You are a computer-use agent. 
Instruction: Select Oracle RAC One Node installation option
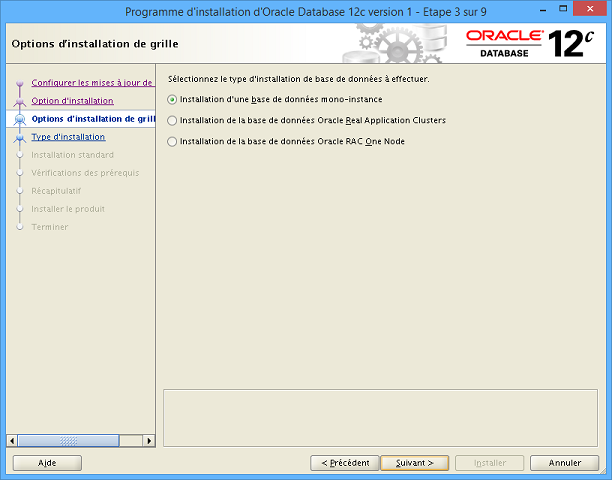(x=172, y=142)
